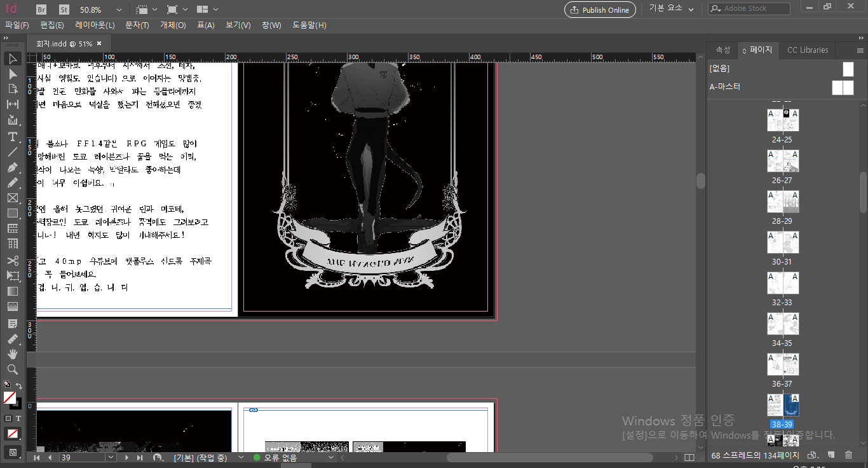868x468 pixels.
Task: Open Adobe Stock via St icon
Action: pos(64,10)
